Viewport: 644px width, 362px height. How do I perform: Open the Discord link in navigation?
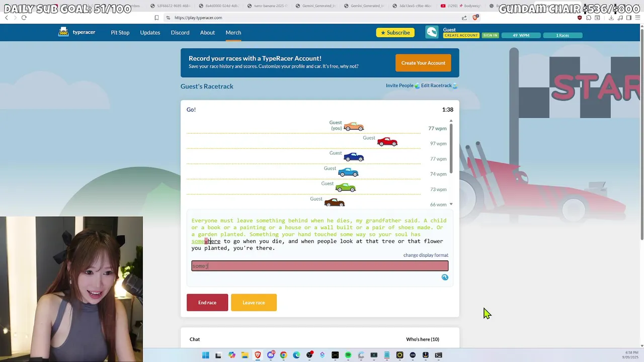click(x=180, y=33)
